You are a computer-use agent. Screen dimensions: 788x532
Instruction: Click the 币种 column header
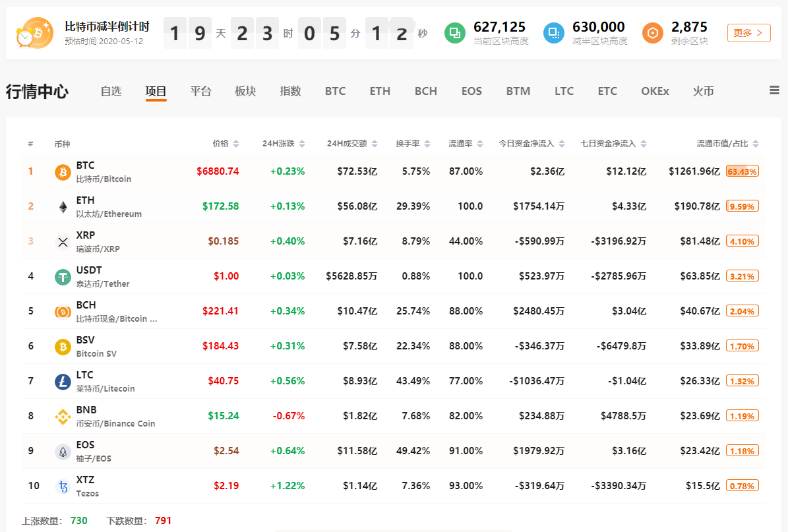(x=63, y=144)
